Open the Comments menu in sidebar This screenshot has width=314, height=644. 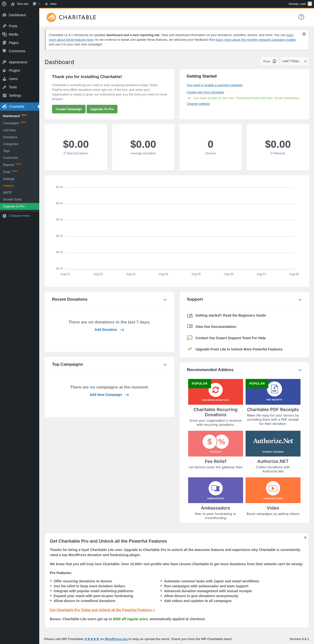coord(19,51)
